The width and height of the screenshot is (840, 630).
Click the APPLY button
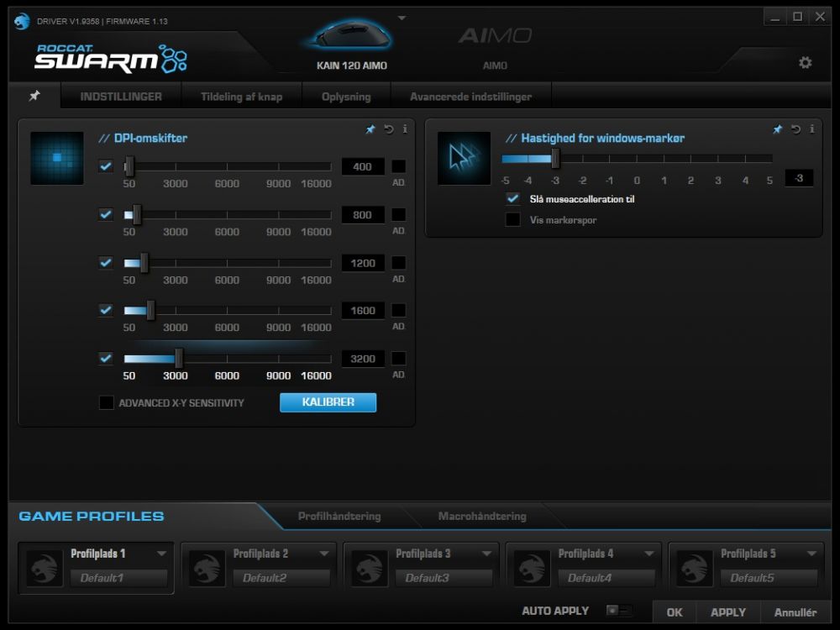728,612
